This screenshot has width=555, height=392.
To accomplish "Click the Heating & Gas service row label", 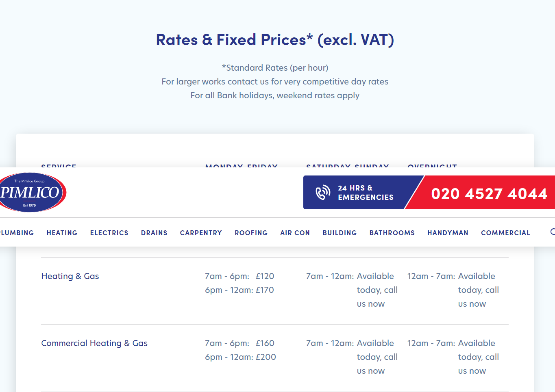I will pyautogui.click(x=70, y=276).
